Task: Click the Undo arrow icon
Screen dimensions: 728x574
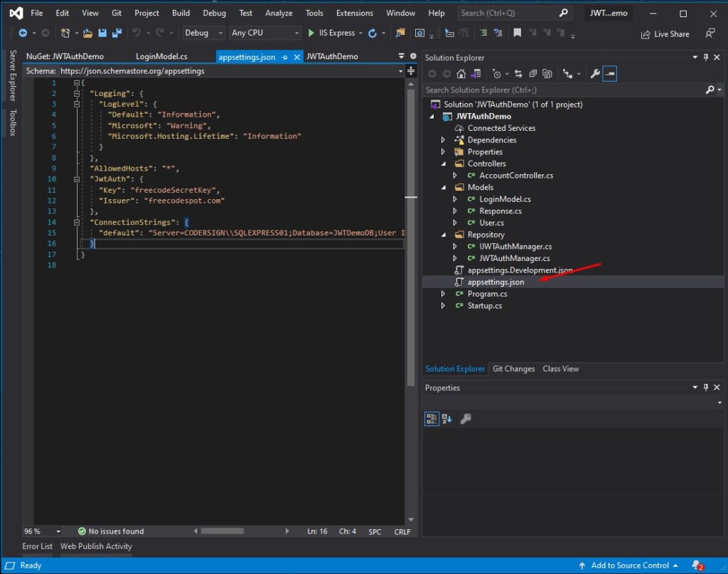Action: point(136,33)
